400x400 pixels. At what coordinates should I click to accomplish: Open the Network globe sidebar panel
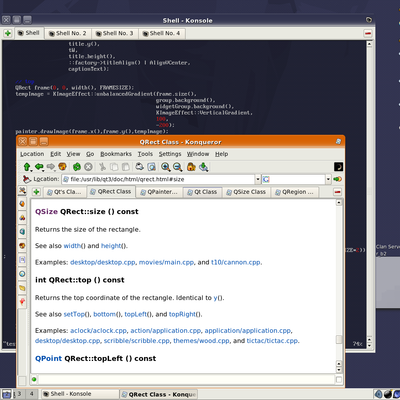pyautogui.click(x=22, y=274)
